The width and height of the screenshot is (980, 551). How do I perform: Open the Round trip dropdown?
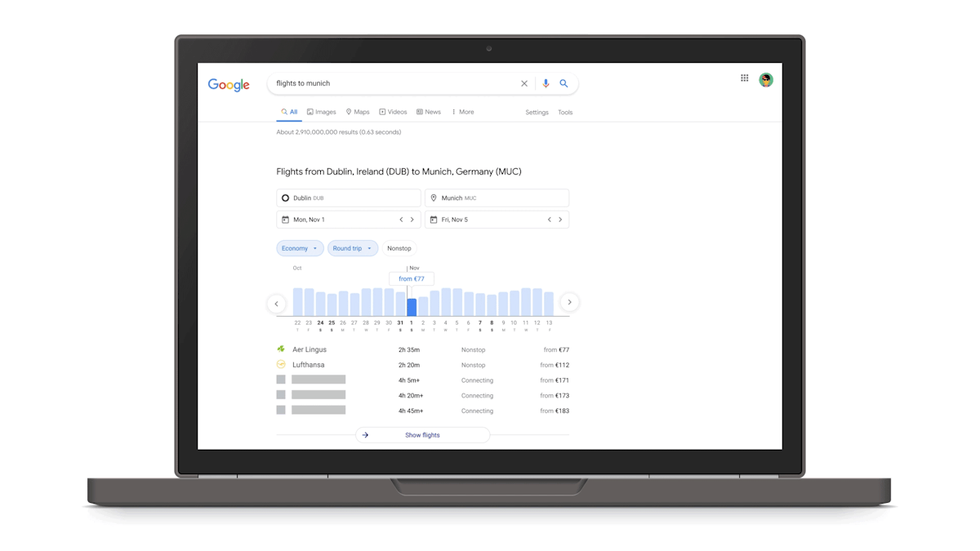pyautogui.click(x=352, y=248)
